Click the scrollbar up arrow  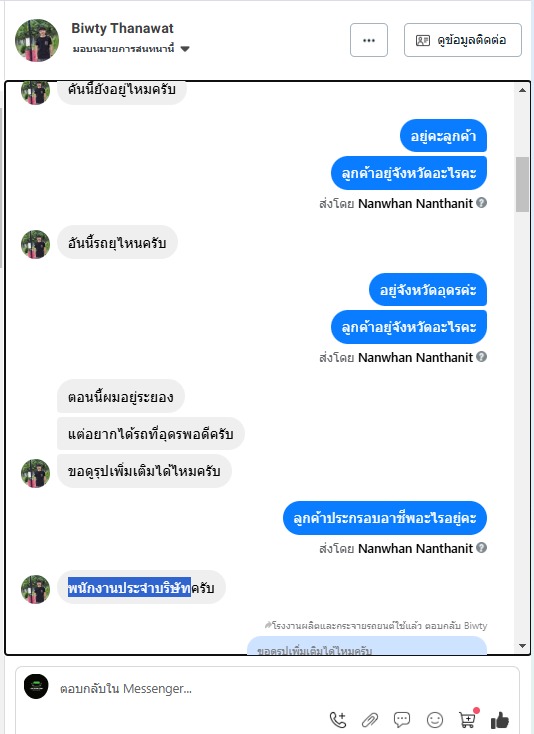(x=522, y=90)
